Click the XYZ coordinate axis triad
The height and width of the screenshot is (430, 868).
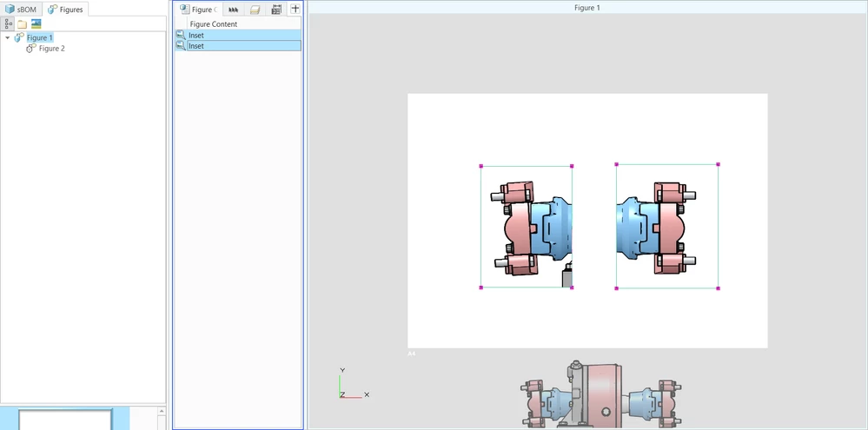353,383
